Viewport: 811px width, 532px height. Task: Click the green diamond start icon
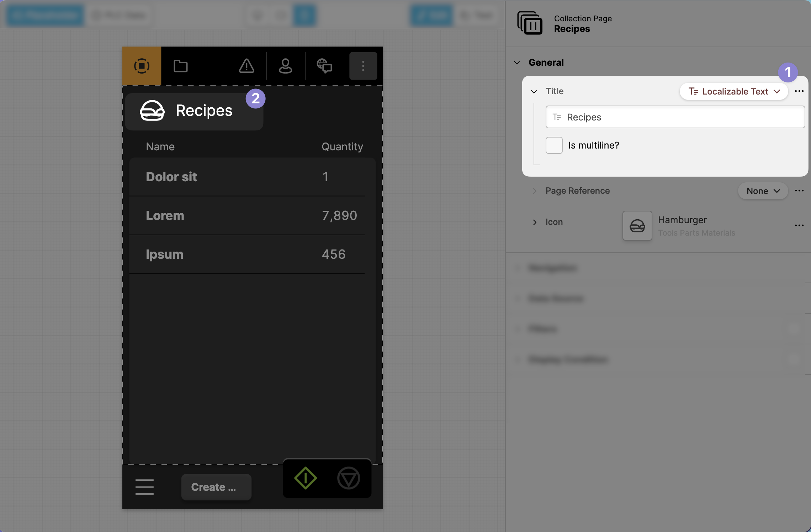(305, 478)
